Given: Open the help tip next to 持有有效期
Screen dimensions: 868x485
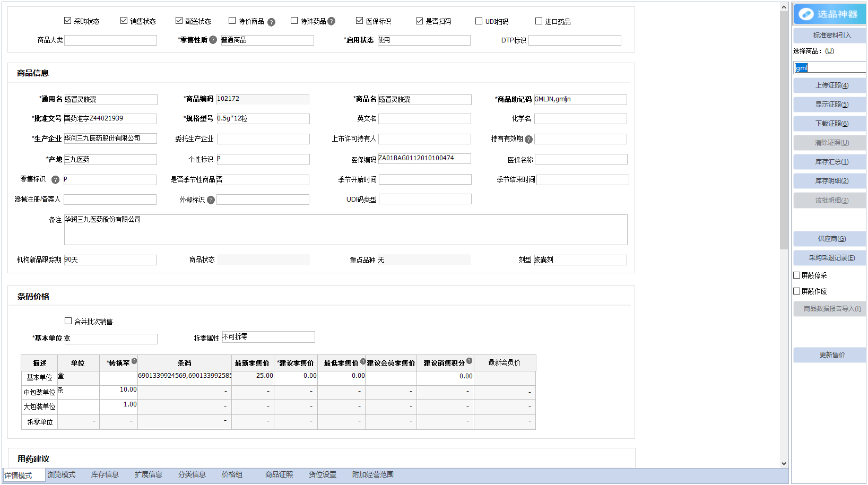Looking at the screenshot, I should 529,139.
